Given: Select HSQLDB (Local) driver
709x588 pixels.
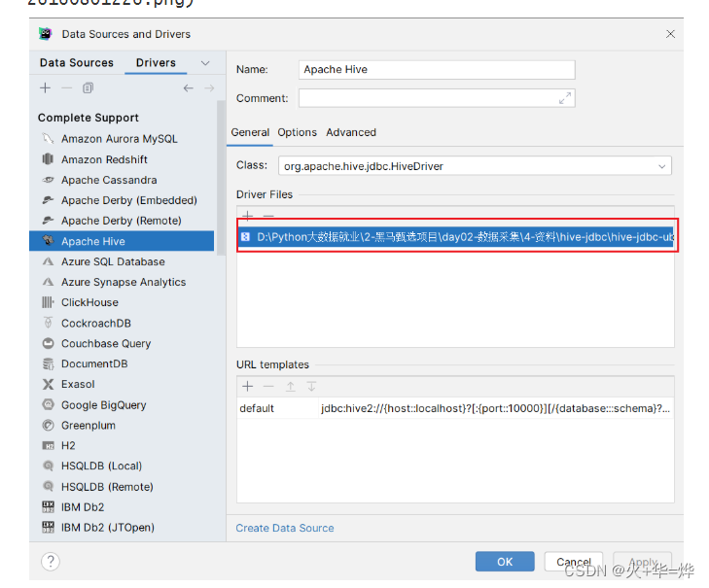Looking at the screenshot, I should tap(101, 466).
